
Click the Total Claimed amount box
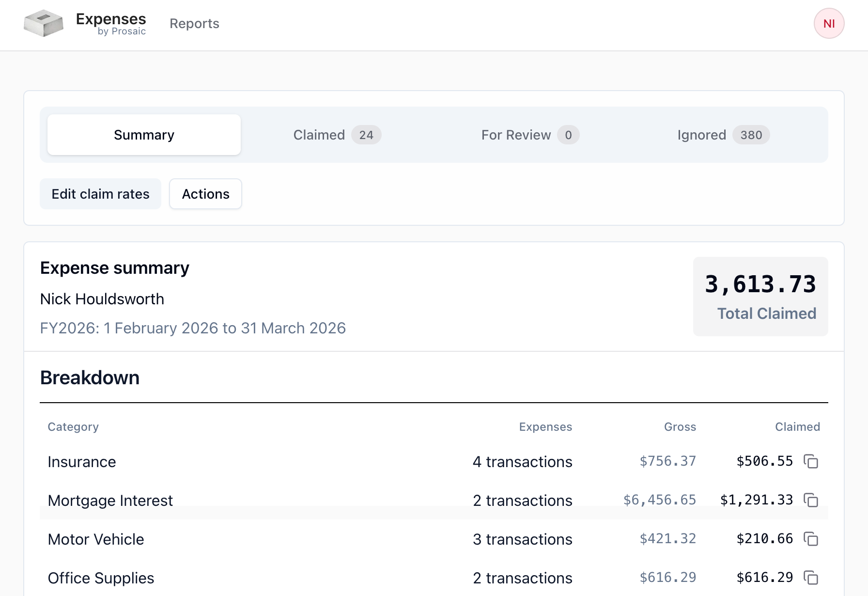[x=760, y=297]
